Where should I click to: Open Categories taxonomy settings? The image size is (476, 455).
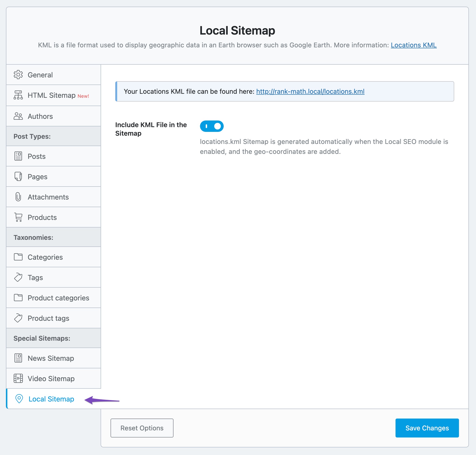pos(53,257)
